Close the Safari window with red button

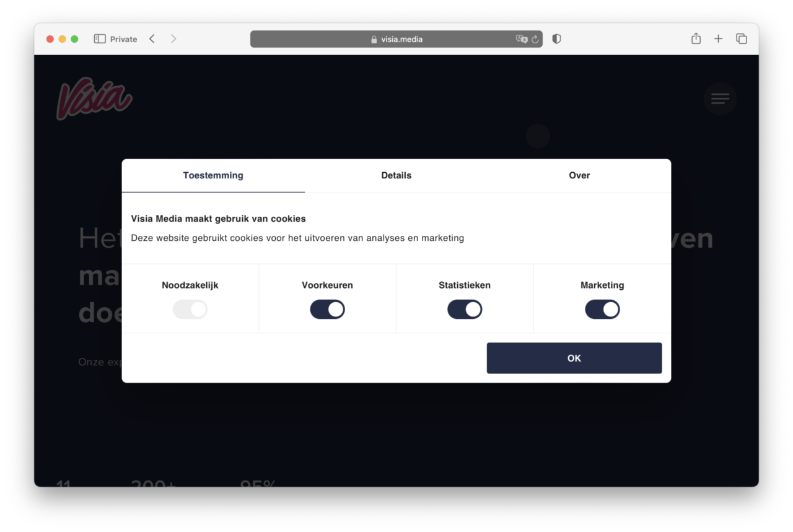pos(50,39)
